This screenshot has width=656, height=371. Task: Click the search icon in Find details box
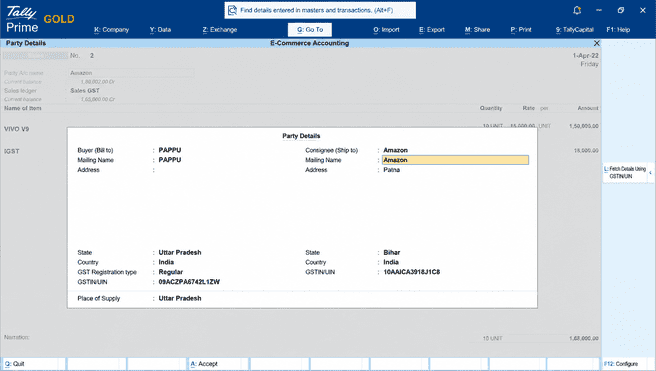click(x=232, y=10)
